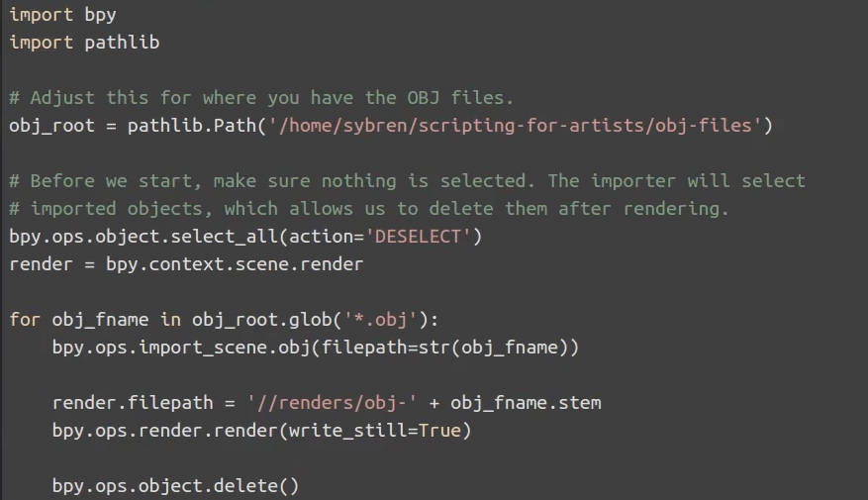Click the 'Before we start' comment line
This screenshot has width=868, height=500.
[x=407, y=181]
